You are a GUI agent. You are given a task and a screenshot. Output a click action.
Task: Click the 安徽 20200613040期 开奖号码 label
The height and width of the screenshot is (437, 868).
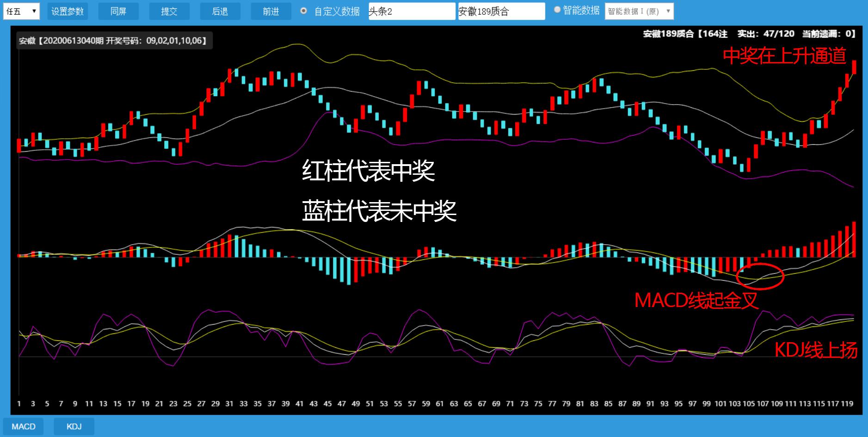(114, 41)
